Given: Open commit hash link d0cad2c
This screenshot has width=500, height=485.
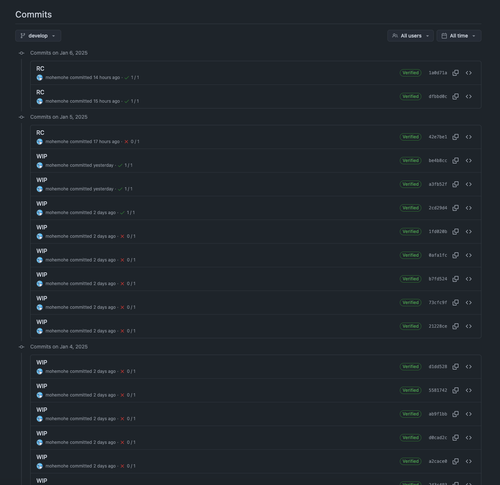Looking at the screenshot, I should (438, 437).
